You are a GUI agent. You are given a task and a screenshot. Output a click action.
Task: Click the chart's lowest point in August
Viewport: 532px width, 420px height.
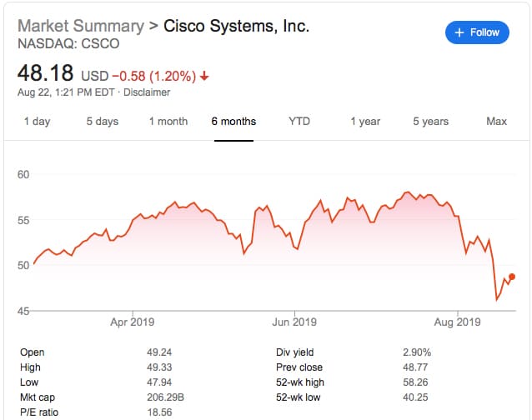(x=497, y=300)
